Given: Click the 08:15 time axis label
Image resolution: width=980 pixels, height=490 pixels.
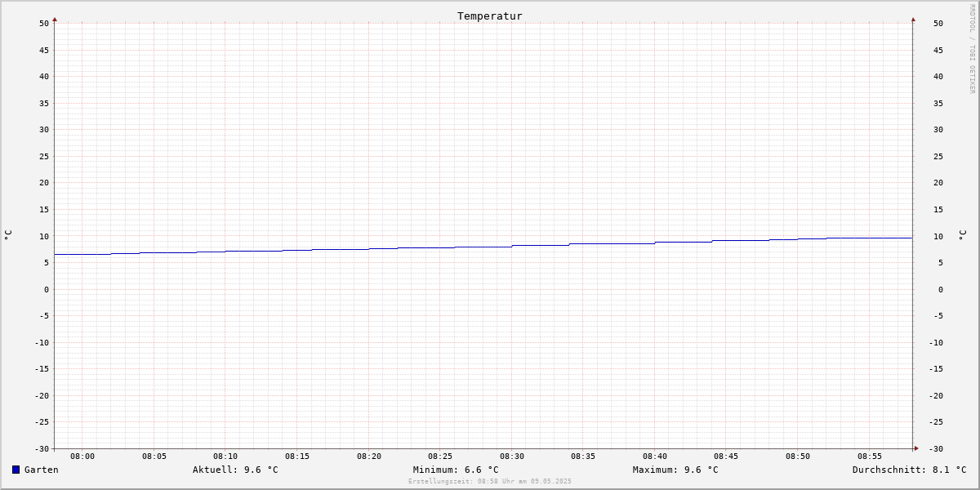Looking at the screenshot, I should click(x=297, y=456).
